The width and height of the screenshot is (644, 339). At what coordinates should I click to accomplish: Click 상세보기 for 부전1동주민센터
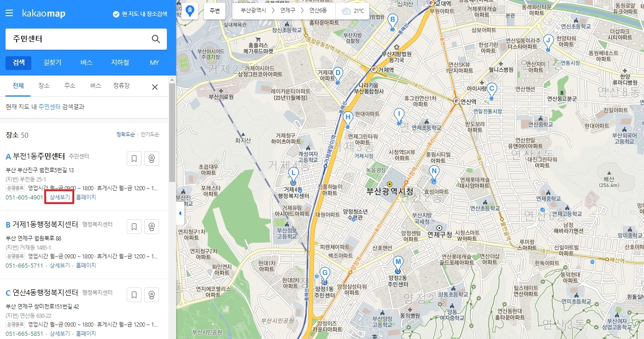(x=59, y=197)
